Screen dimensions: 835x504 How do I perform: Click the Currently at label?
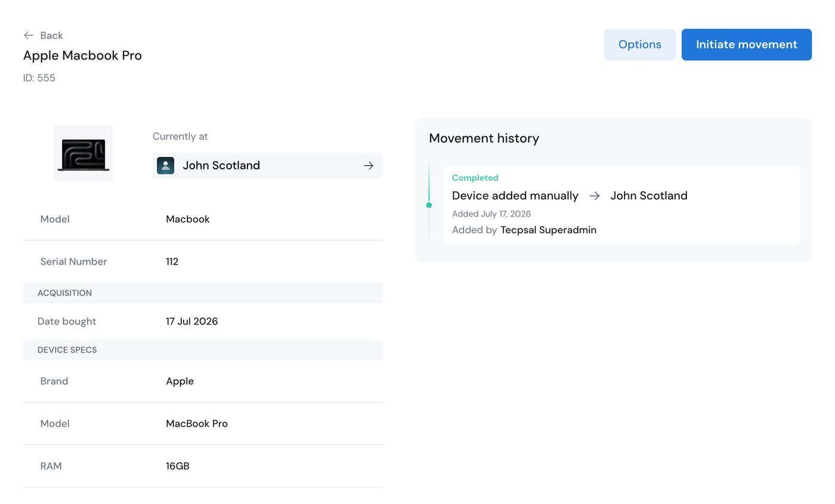click(180, 136)
